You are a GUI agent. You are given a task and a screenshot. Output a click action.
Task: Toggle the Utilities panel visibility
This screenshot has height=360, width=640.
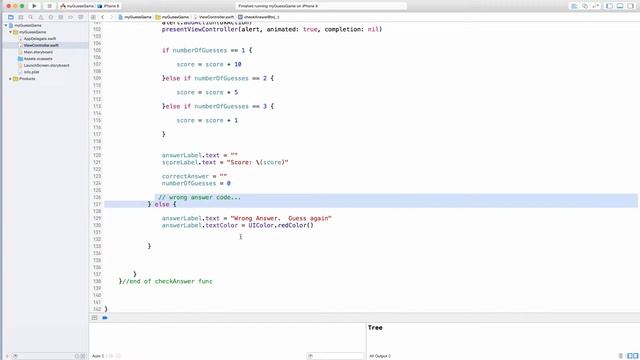(x=631, y=6)
